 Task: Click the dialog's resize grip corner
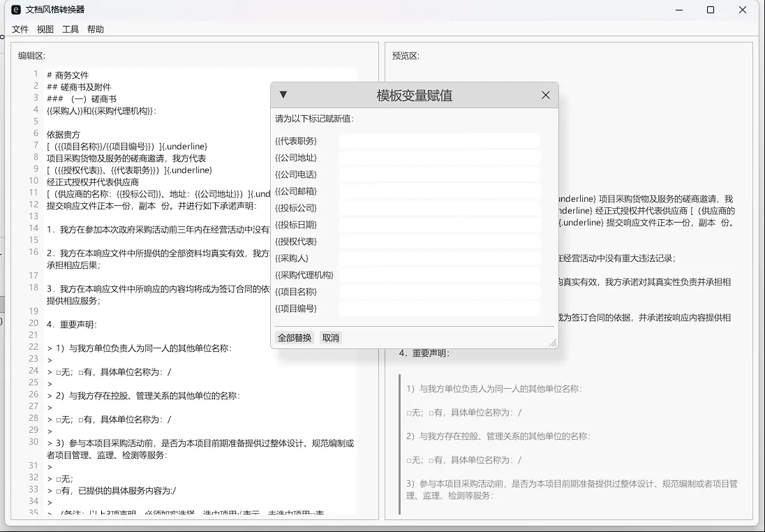coord(554,343)
